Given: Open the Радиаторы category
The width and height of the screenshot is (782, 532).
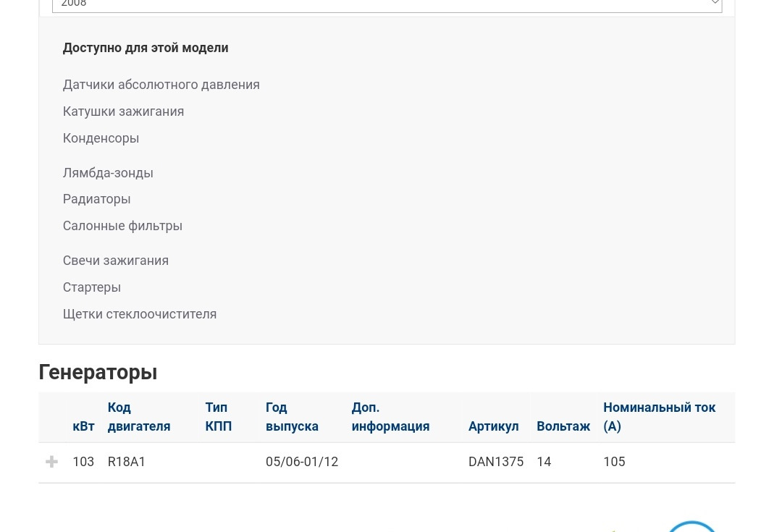Looking at the screenshot, I should pyautogui.click(x=97, y=200).
